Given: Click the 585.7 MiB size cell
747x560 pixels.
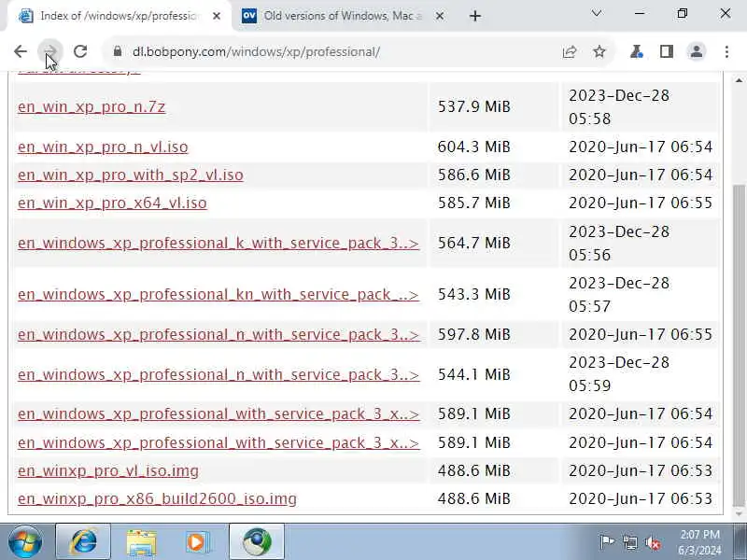Looking at the screenshot, I should (494, 203).
